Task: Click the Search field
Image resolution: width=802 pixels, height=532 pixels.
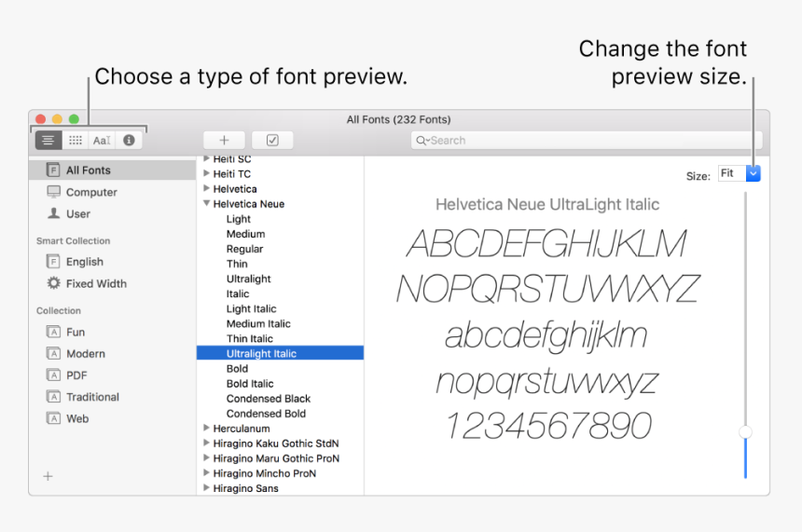Action: tap(587, 140)
